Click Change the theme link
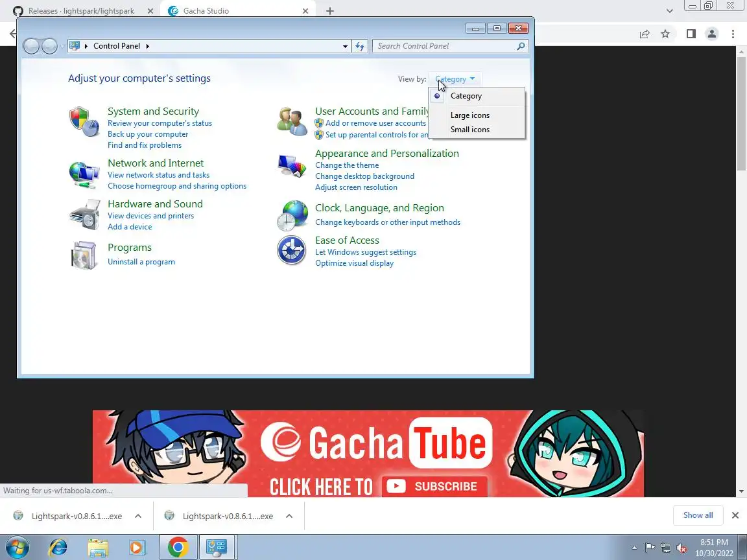This screenshot has width=747, height=560. [347, 165]
